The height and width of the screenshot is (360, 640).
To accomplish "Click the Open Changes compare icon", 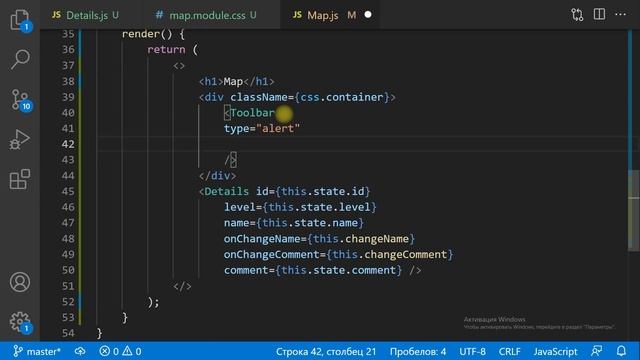I will 577,15.
